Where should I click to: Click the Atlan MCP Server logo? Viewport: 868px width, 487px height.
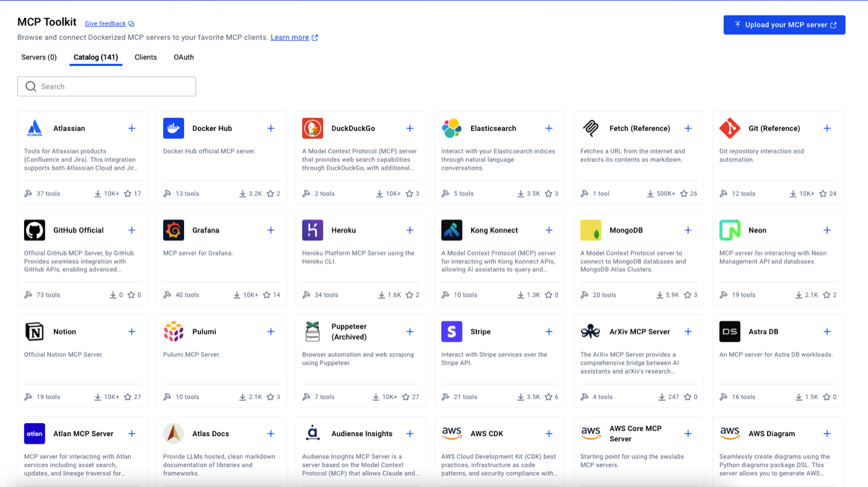pos(35,434)
